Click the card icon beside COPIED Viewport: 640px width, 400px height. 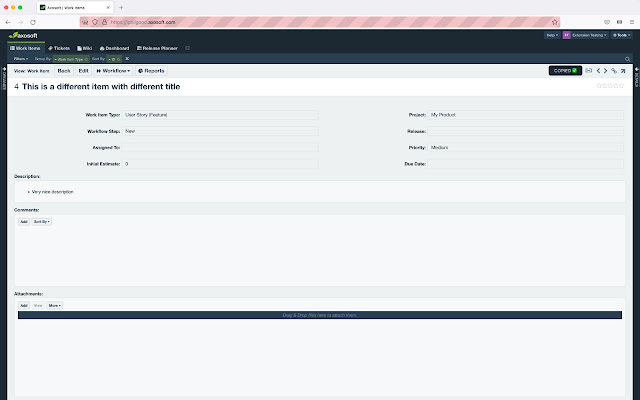click(x=589, y=71)
